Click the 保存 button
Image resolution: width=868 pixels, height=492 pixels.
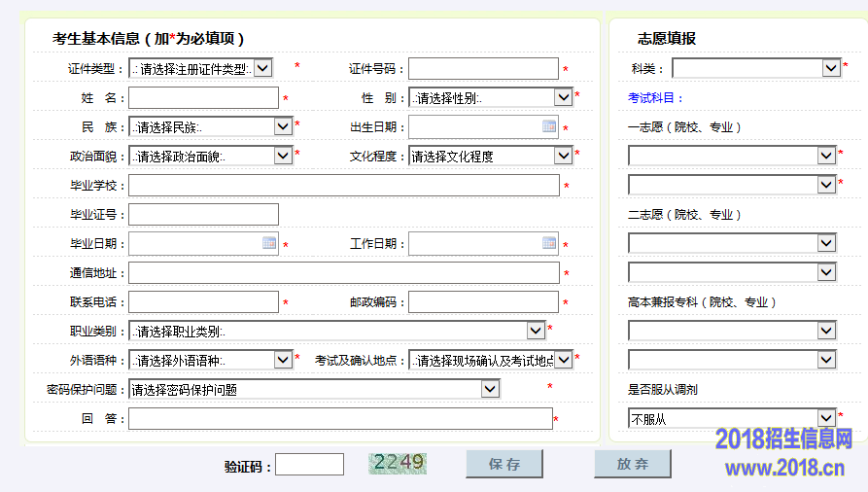503,464
